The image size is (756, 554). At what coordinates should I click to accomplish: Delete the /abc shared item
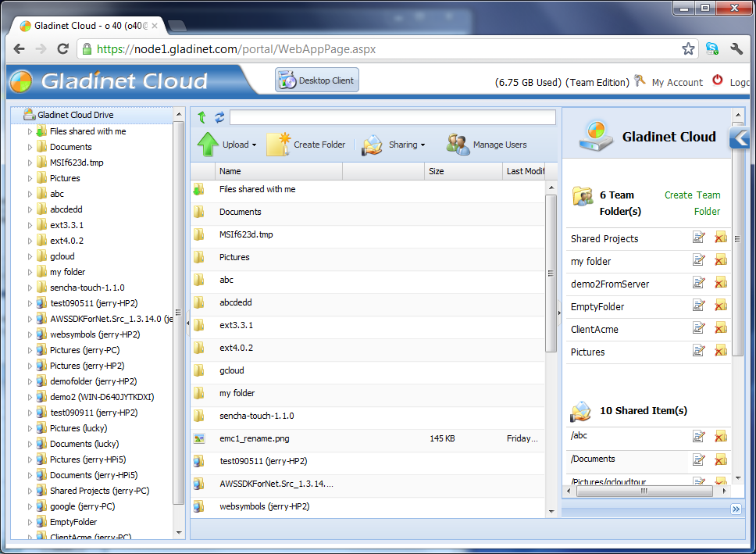[x=721, y=437]
